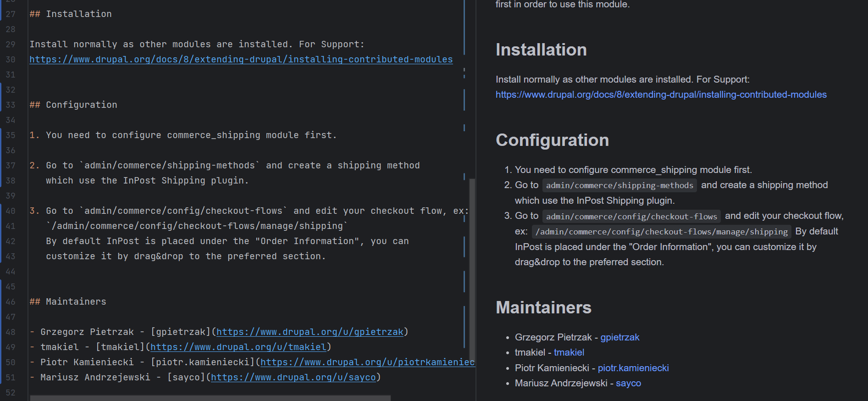The height and width of the screenshot is (401, 868).
Task: Open sayco maintainer link in the preview
Action: click(628, 383)
